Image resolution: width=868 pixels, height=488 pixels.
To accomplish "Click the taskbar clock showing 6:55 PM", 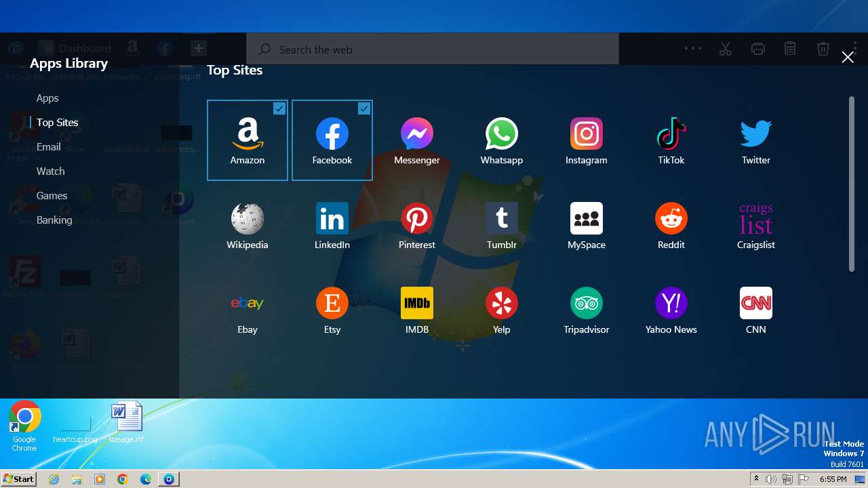I will point(833,479).
